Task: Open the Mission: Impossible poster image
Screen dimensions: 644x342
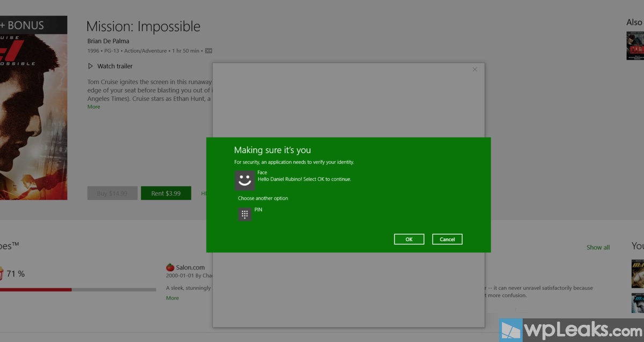Action: [33, 108]
